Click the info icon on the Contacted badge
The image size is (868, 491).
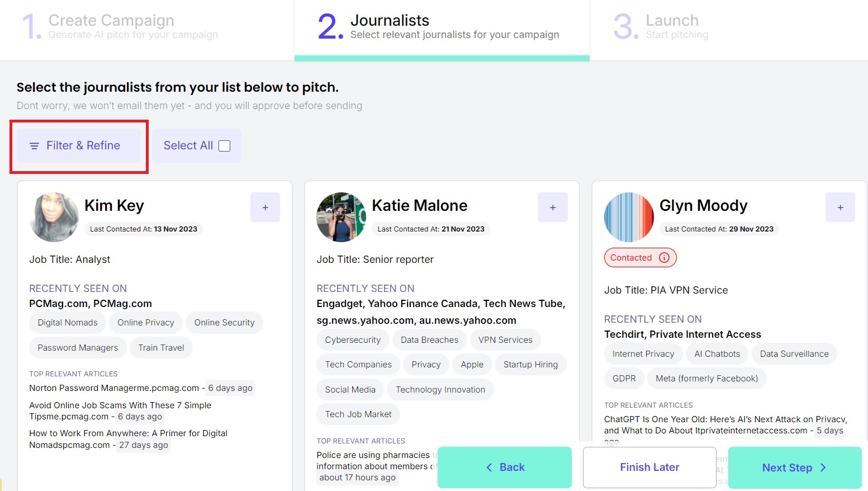[664, 258]
